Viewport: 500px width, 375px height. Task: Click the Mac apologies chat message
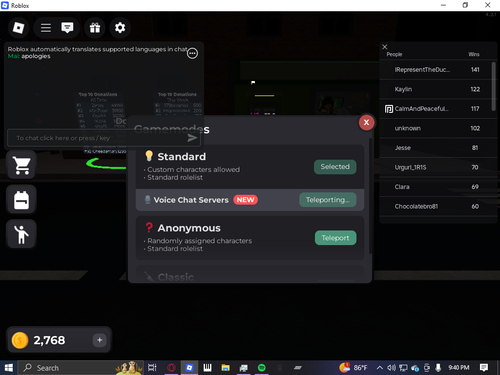29,56
